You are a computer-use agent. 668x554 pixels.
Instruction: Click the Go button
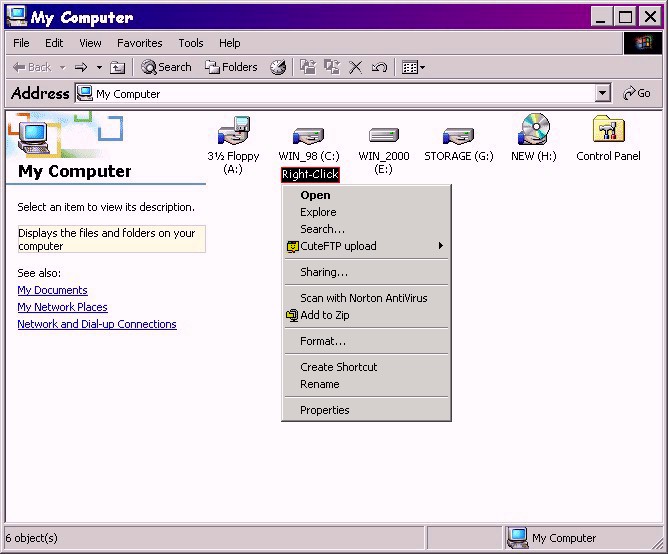(x=636, y=93)
